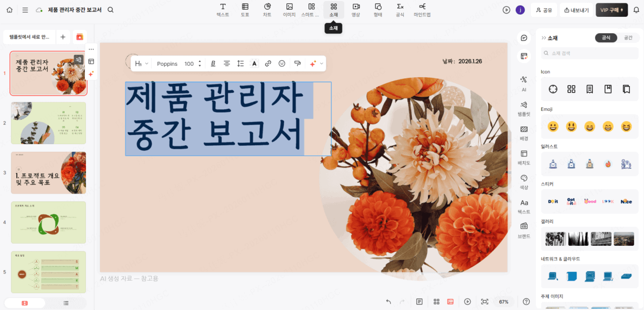The height and width of the screenshot is (310, 644).
Task: Toggle bold formatting
Action: click(x=213, y=64)
